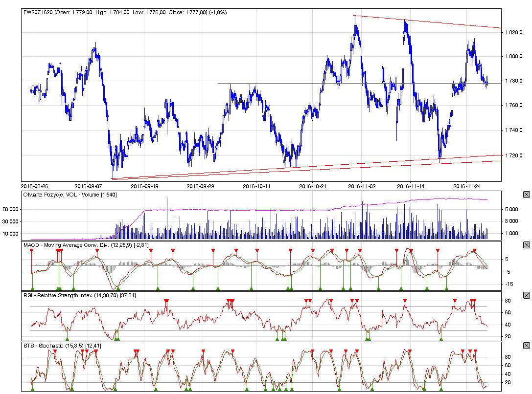The height and width of the screenshot is (394, 532).
Task: Close the Volume indicator panel
Action: (x=526, y=195)
